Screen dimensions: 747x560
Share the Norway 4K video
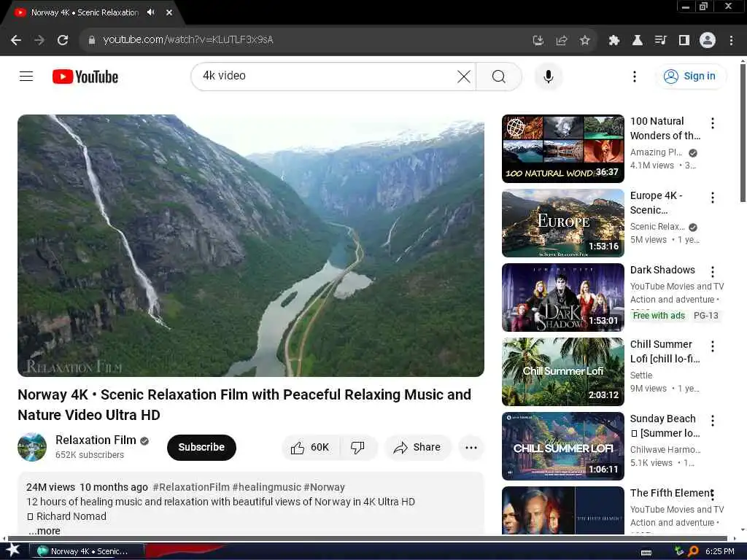pos(417,447)
